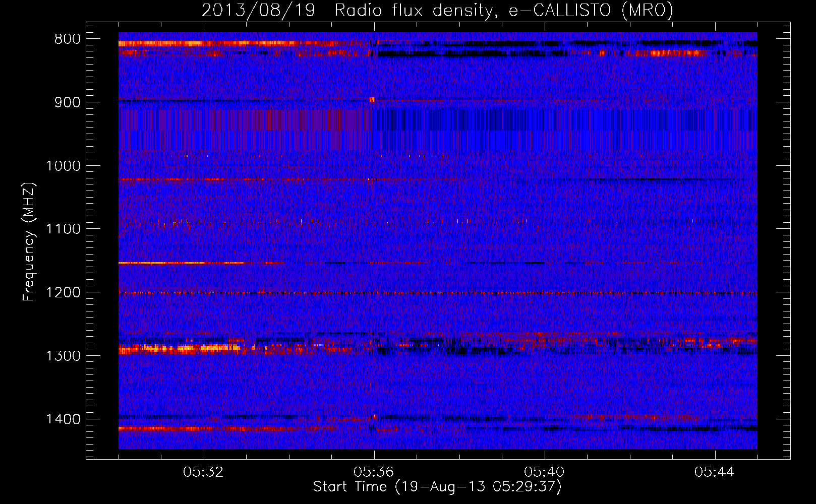
Task: Click the 05:40 time axis label
Action: [x=545, y=472]
